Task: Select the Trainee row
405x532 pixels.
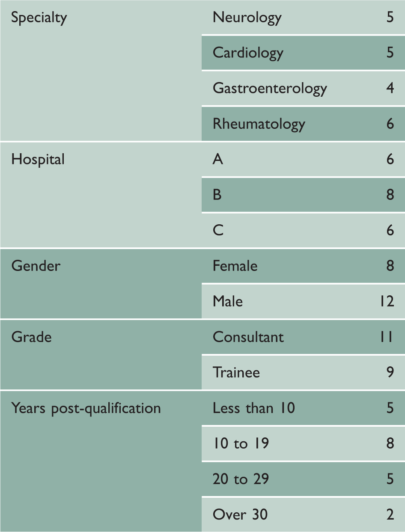Action: [x=303, y=372]
